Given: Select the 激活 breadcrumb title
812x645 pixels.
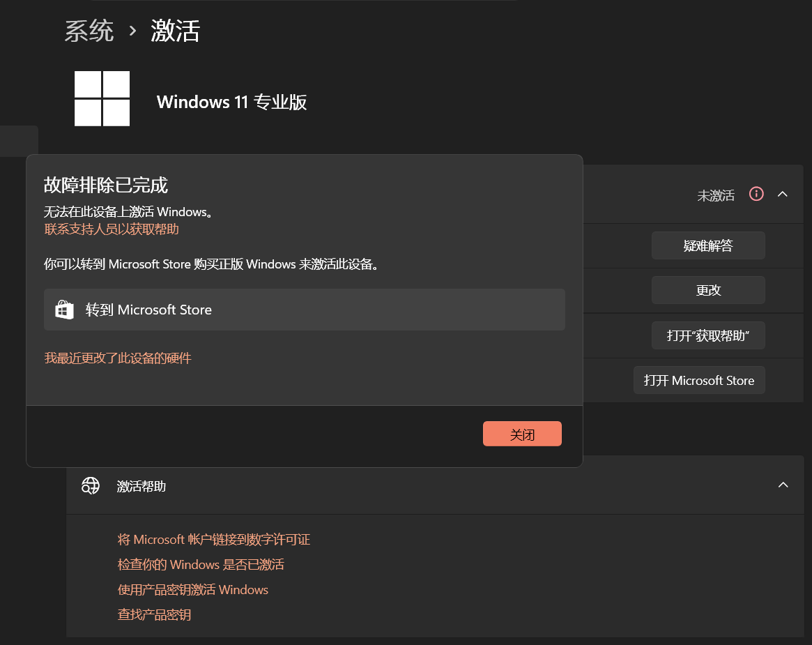Looking at the screenshot, I should 175,31.
